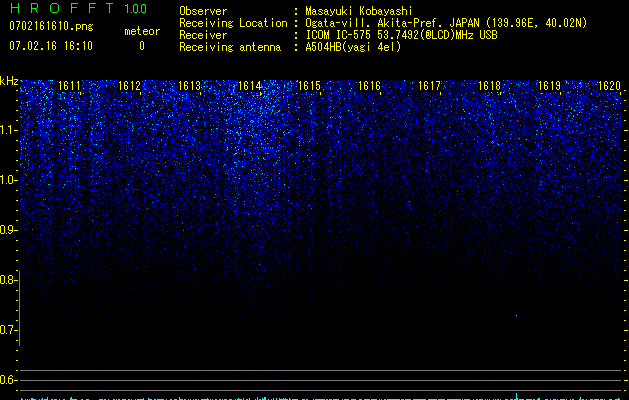Click the Receiving antenna label
Viewport: 629px width, 400px height.
coord(230,47)
